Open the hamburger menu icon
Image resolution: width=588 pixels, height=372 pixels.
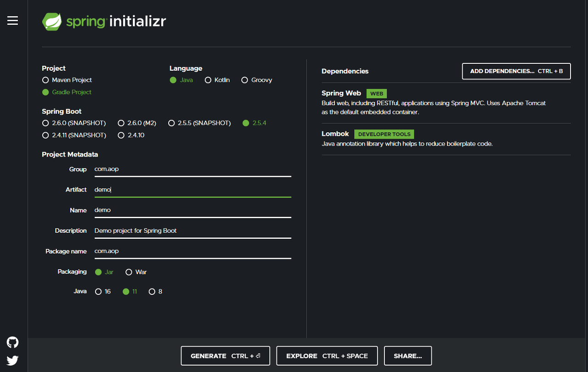click(12, 21)
